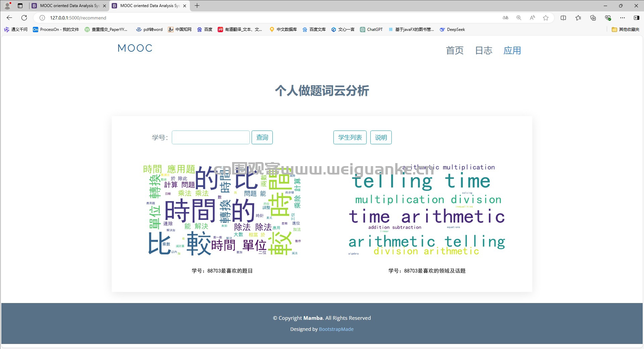Close the first MOOC tab

tap(104, 6)
